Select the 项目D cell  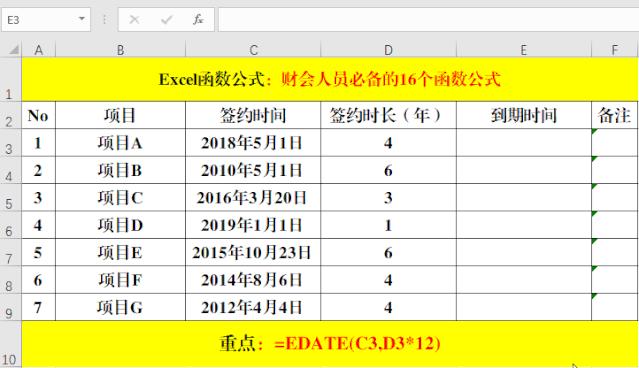120,225
